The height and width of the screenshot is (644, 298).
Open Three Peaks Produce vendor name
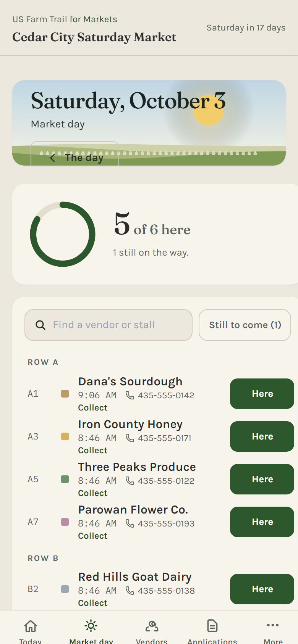[x=137, y=467]
